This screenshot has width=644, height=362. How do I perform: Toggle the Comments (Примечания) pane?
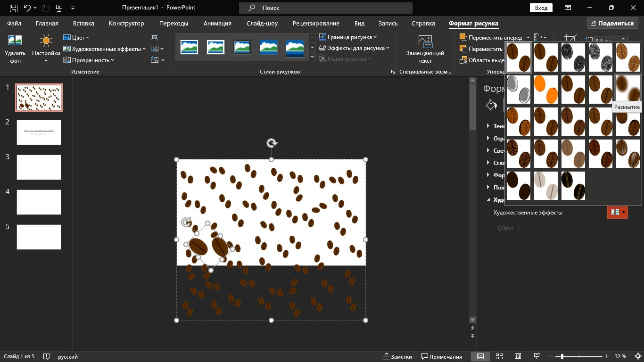point(441,356)
